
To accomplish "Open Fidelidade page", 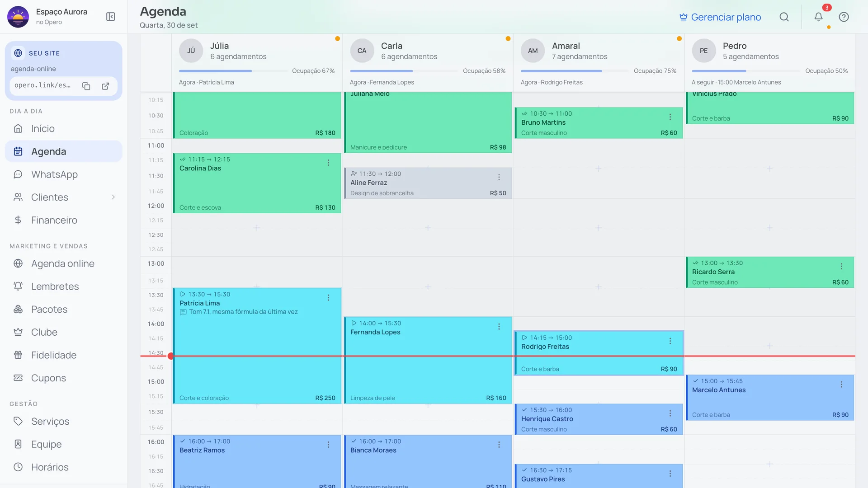I will [63, 355].
